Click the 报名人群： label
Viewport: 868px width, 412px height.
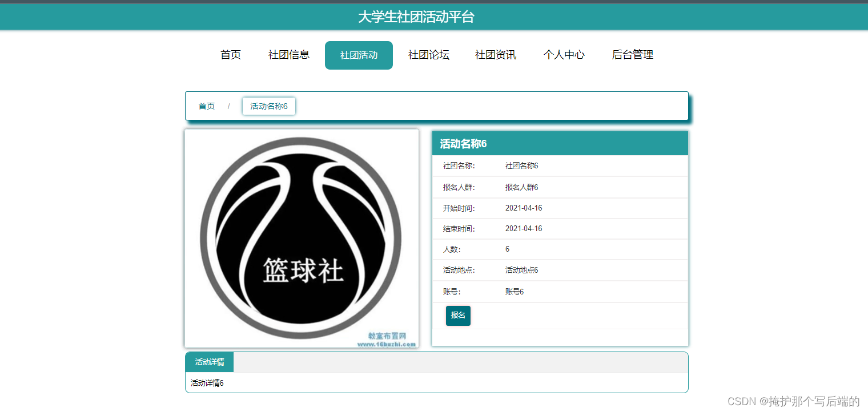tap(459, 187)
